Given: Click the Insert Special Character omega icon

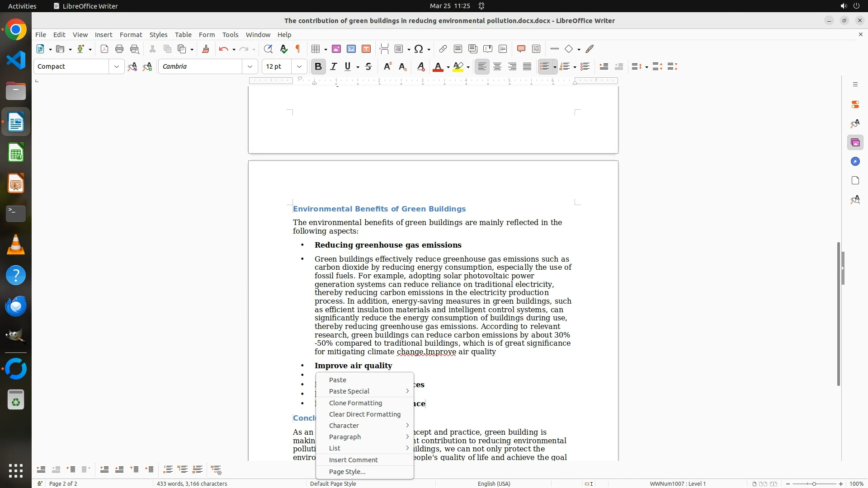Looking at the screenshot, I should (x=419, y=49).
